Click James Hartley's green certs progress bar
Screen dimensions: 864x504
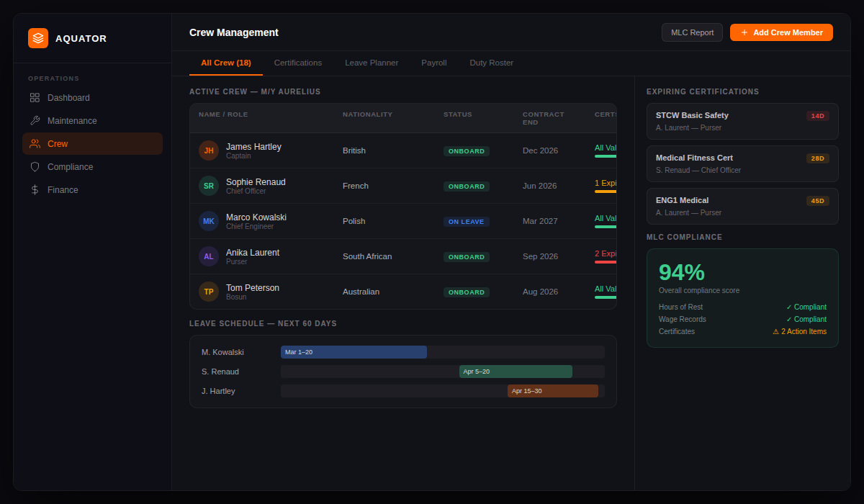(x=606, y=156)
